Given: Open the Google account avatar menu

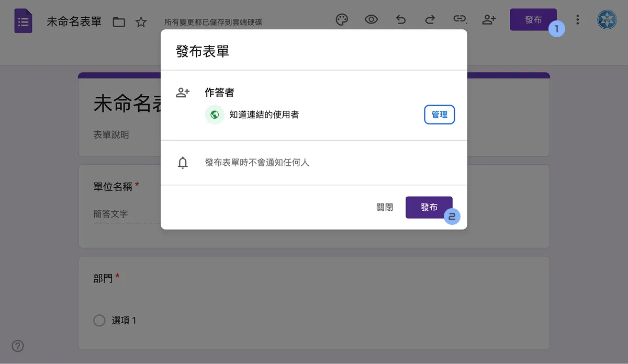Looking at the screenshot, I should click(x=606, y=19).
